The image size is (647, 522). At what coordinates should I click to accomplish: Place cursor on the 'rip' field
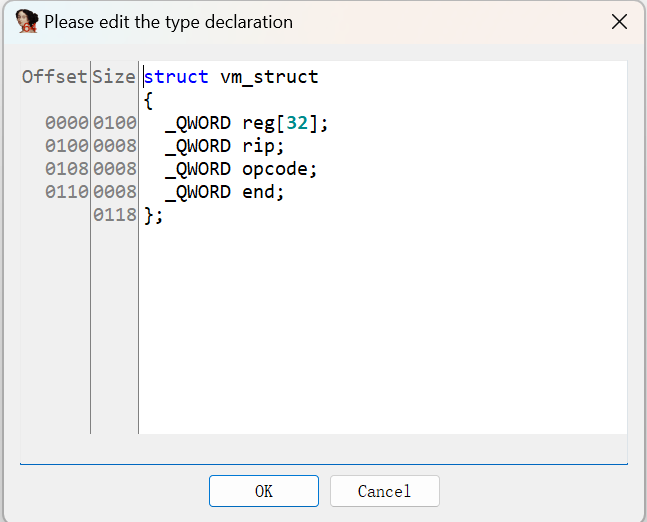coord(258,146)
